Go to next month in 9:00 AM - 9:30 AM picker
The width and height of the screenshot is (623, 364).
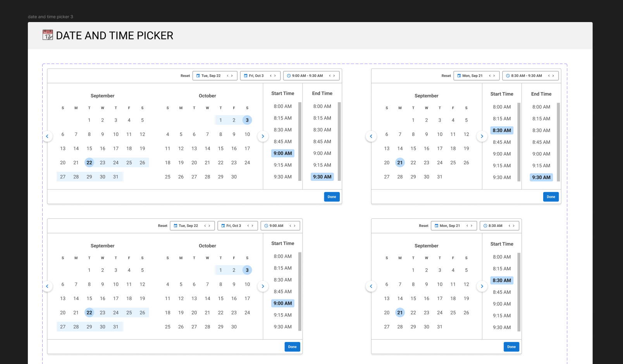(263, 136)
